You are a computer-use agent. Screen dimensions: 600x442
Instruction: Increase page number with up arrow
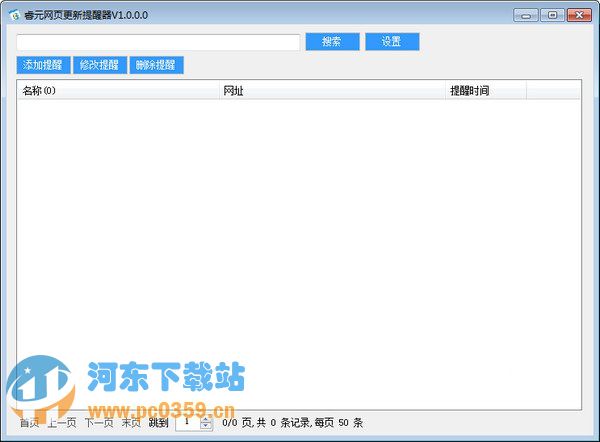[206, 420]
